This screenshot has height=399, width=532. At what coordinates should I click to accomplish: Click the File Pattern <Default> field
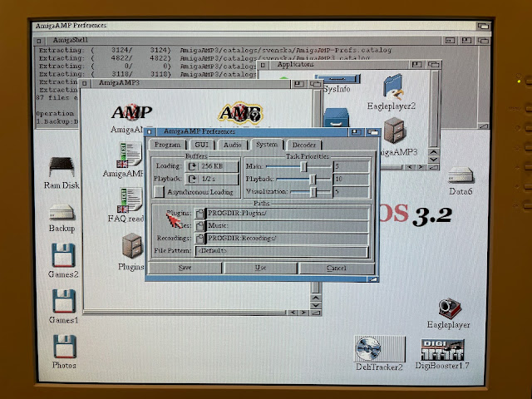point(282,251)
